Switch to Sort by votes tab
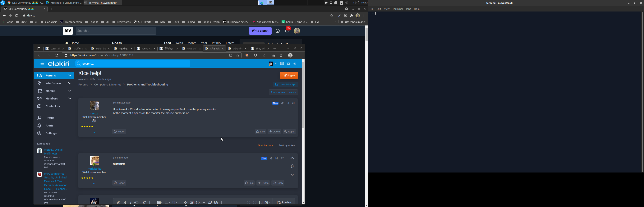644x207 pixels. (287, 145)
